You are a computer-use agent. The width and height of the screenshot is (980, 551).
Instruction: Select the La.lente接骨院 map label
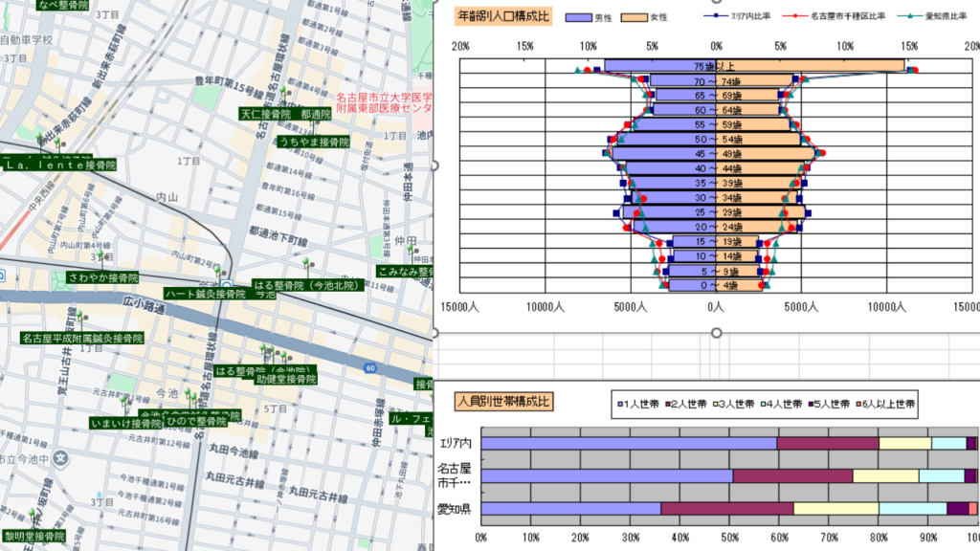(59, 165)
